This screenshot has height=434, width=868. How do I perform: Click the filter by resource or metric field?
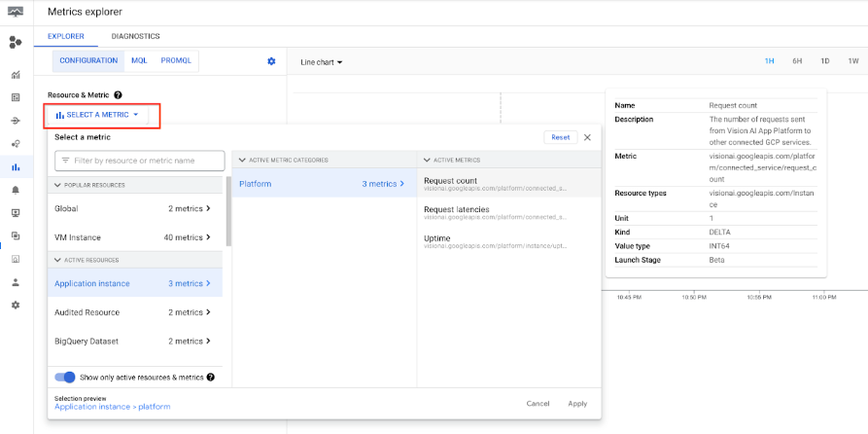pos(140,161)
